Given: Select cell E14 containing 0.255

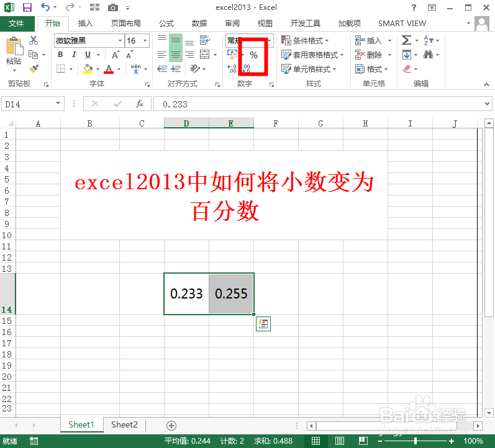Looking at the screenshot, I should 231,293.
